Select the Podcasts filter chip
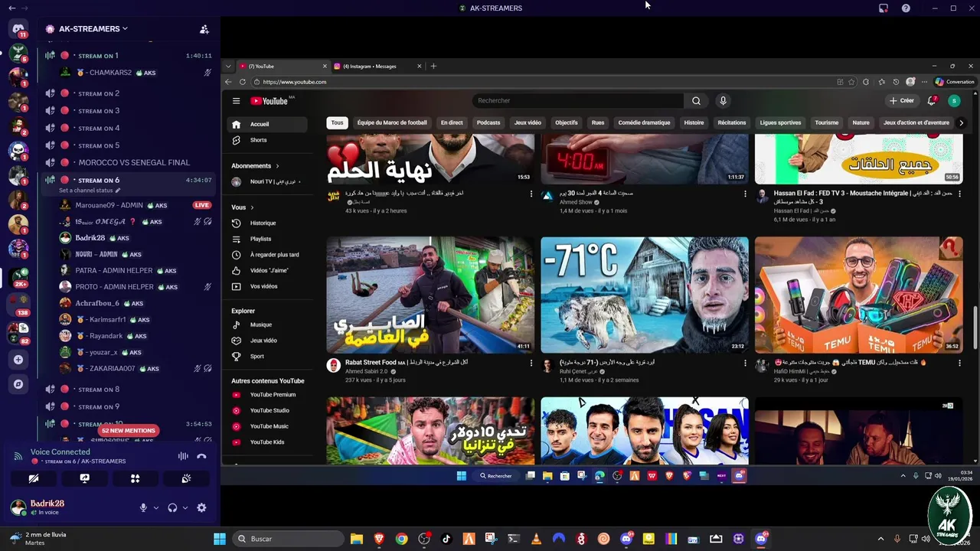Image resolution: width=980 pixels, height=551 pixels. [x=488, y=122]
